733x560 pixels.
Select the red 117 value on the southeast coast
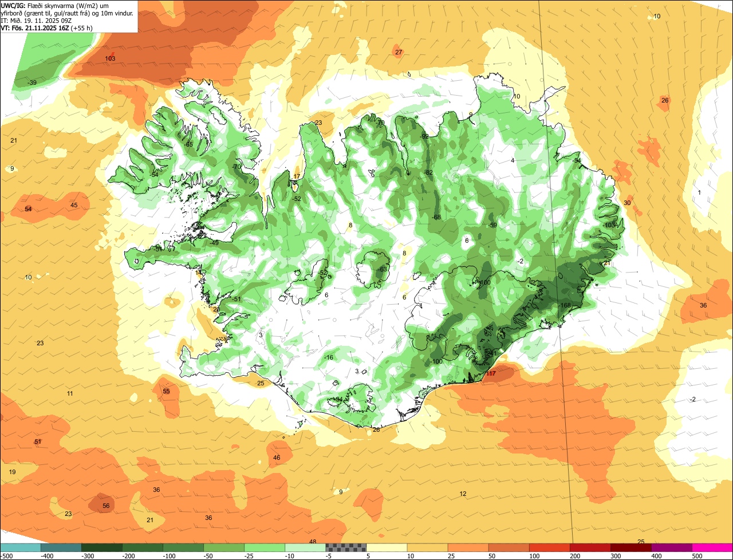pyautogui.click(x=490, y=373)
